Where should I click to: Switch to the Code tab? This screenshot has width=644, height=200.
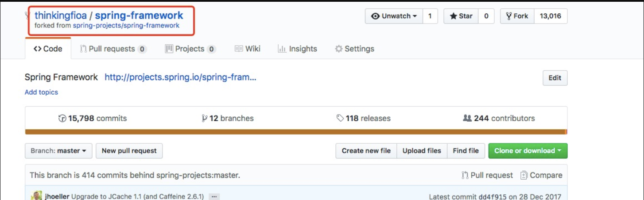(x=48, y=49)
